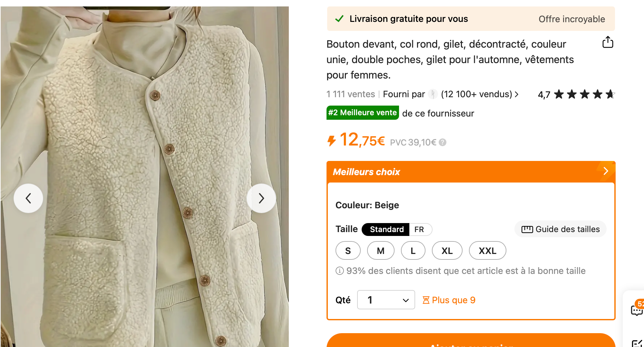The height and width of the screenshot is (347, 644).
Task: Open Guide des tailles
Action: (x=561, y=229)
